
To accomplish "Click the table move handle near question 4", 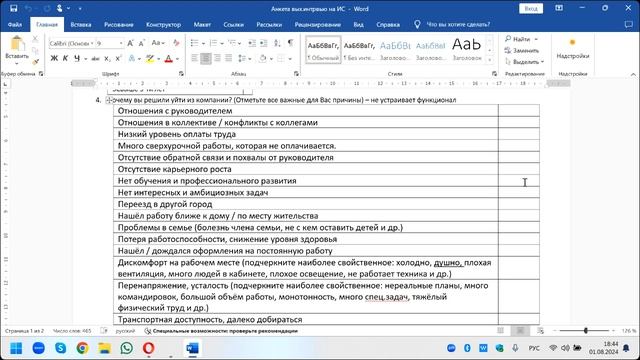I will point(109,100).
